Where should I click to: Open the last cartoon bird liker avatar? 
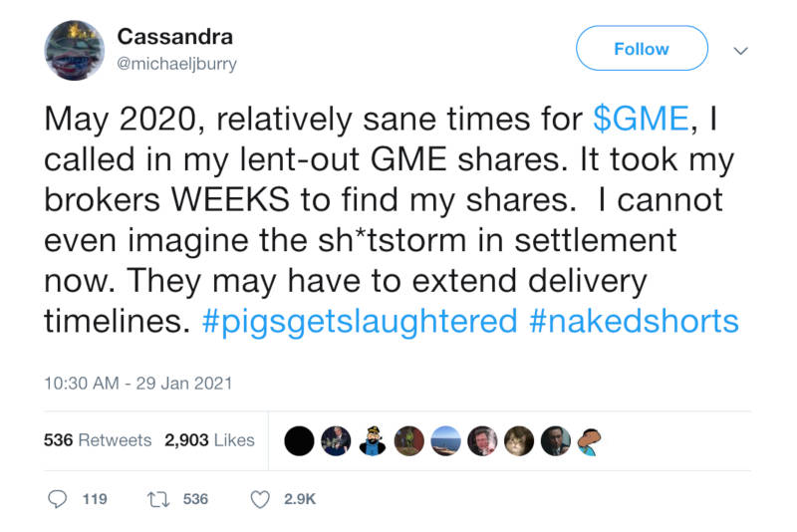click(590, 441)
